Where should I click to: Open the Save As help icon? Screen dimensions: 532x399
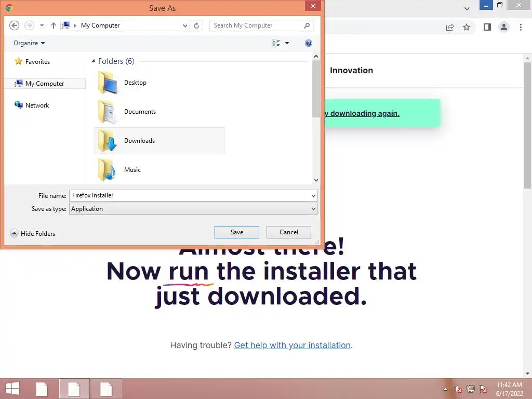(309, 43)
